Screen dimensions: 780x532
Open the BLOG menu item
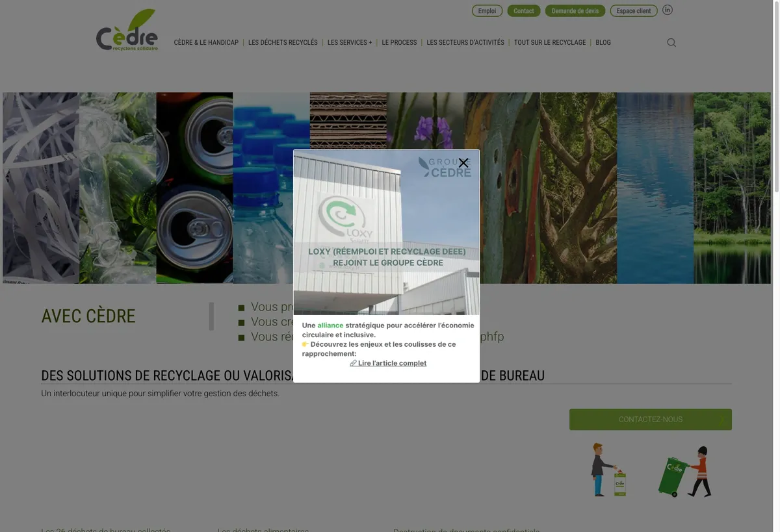pyautogui.click(x=603, y=43)
